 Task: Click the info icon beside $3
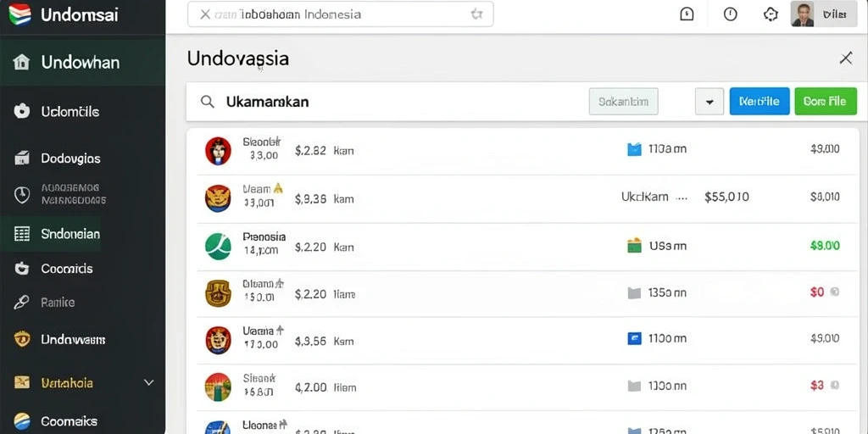[835, 385]
